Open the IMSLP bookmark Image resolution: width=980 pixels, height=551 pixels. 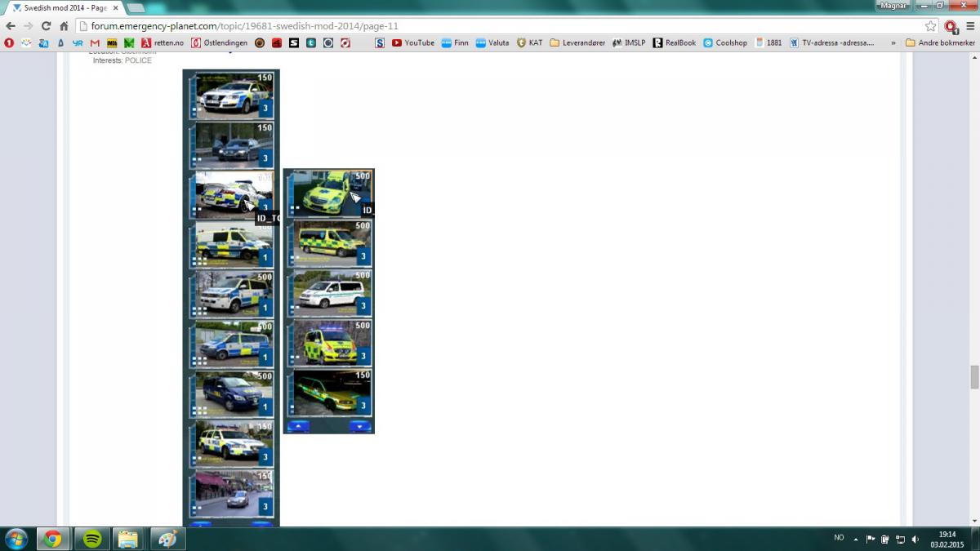[629, 42]
